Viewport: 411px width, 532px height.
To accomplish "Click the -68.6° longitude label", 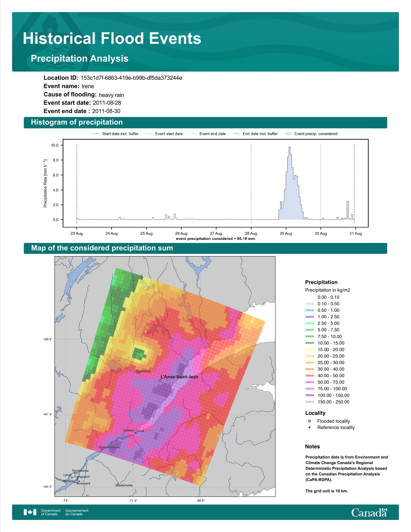I will click(x=201, y=501).
